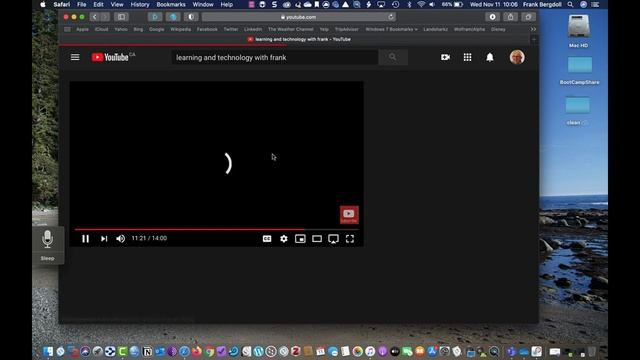
Task: Click the red video progress bar
Action: 216,229
